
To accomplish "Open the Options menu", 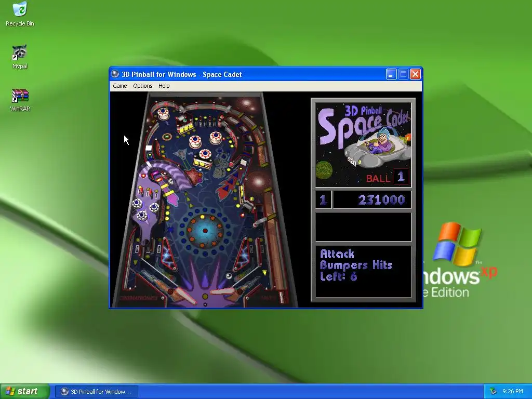I will point(142,86).
